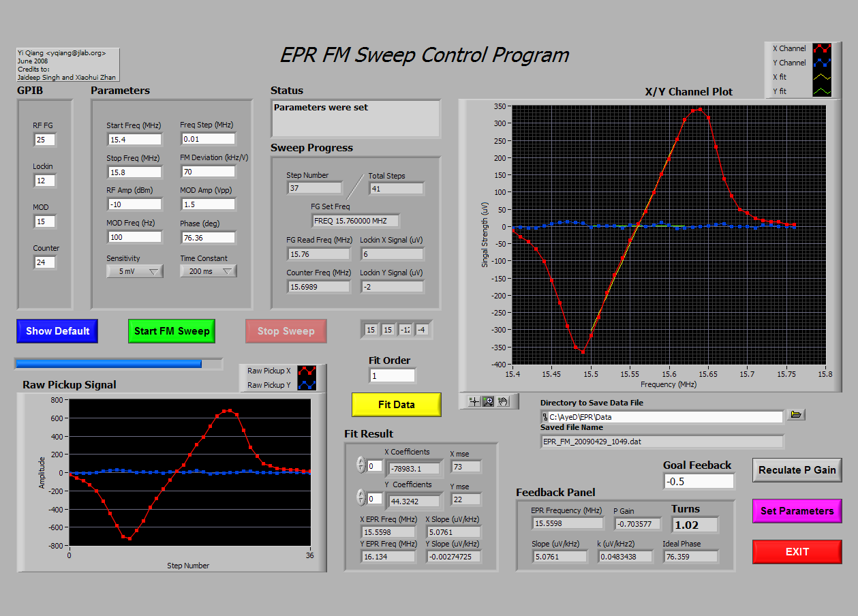Viewport: 858px width, 616px height.
Task: Click the X Channel legend line sample
Action: point(823,48)
